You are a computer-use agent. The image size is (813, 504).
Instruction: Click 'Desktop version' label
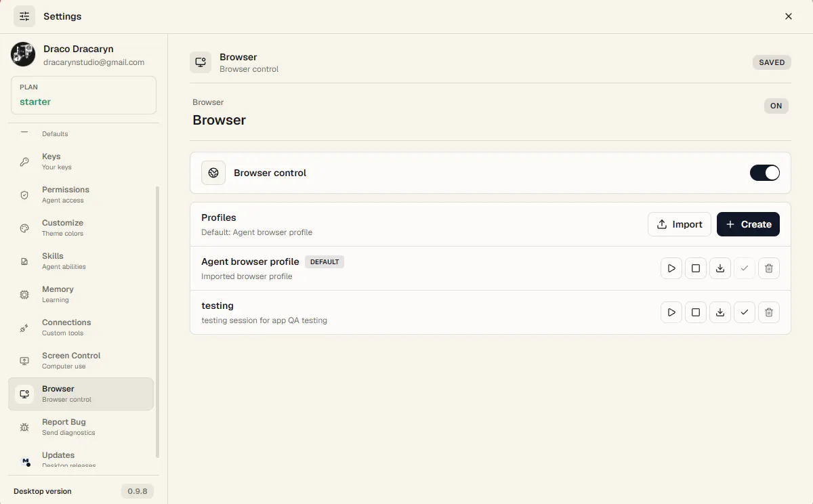(42, 491)
